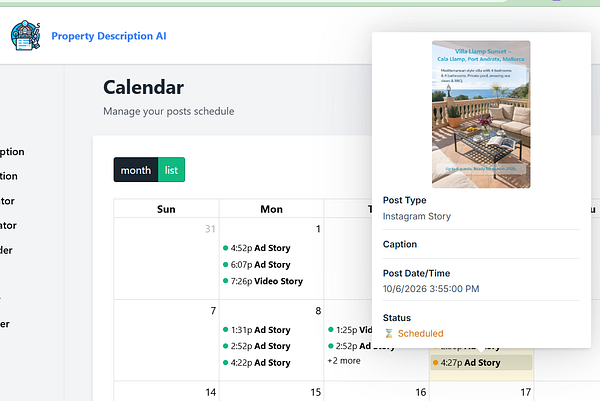Select day number 16 in calendar
The width and height of the screenshot is (600, 401).
click(x=421, y=392)
